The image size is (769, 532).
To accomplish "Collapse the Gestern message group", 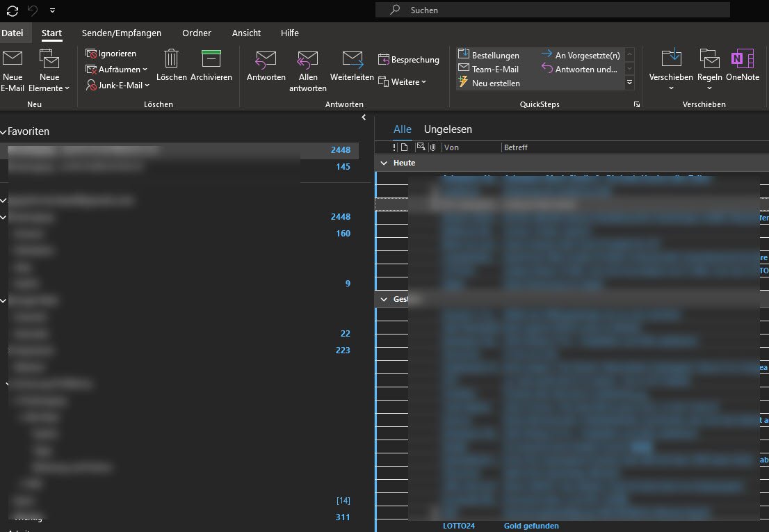I will pyautogui.click(x=384, y=299).
